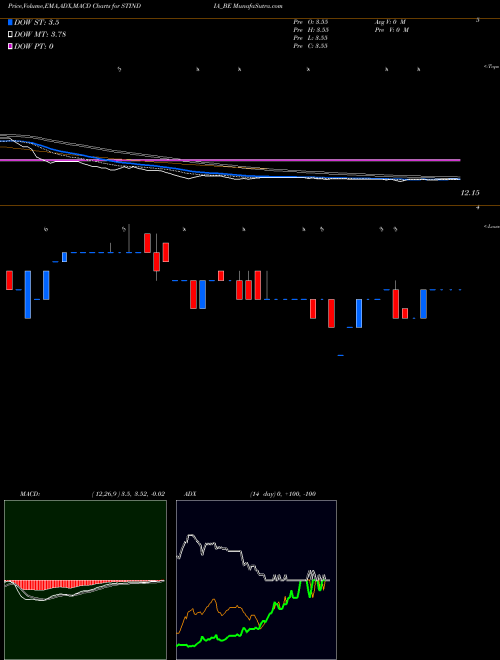The height and width of the screenshot is (660, 500).
Task: Click the '<Tops' axis label
Action: coord(492,67)
